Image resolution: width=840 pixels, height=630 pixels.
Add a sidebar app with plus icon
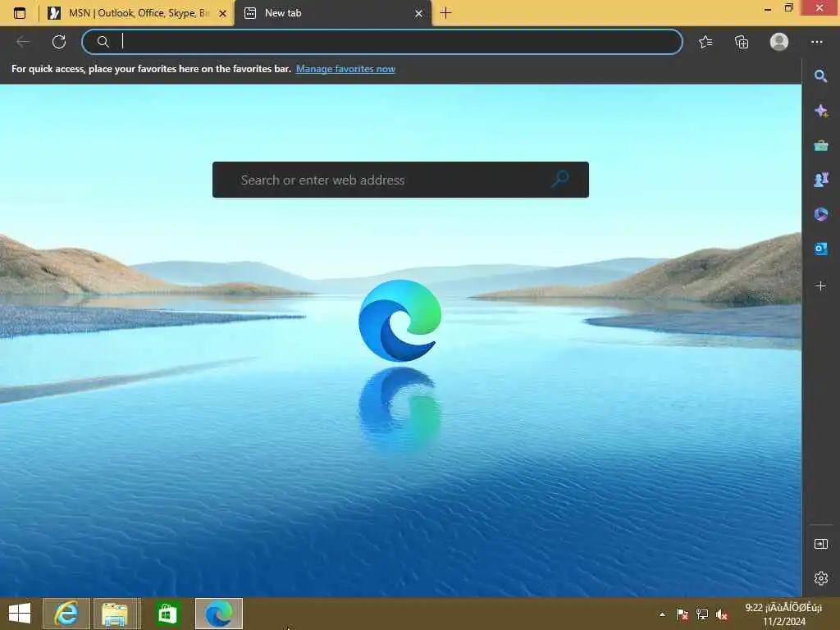click(820, 286)
